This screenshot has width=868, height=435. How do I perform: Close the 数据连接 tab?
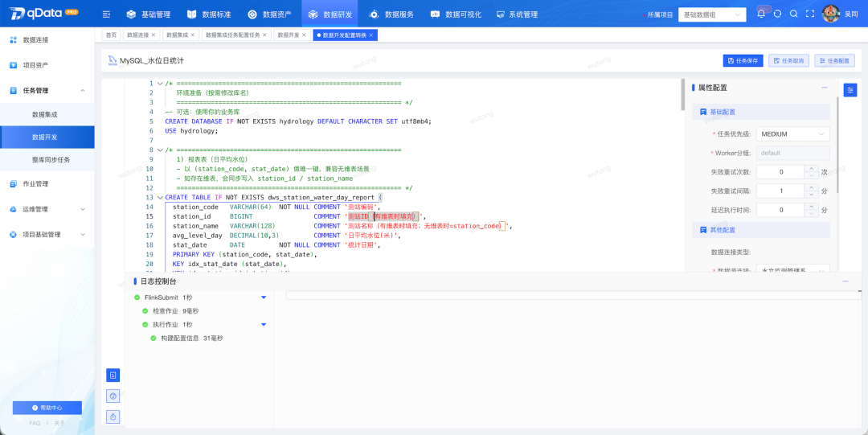[x=154, y=35]
